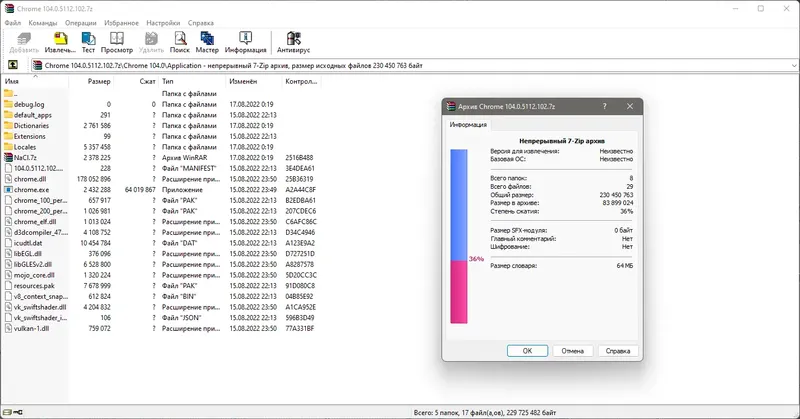800x419 pixels.
Task: Select the Dictionaries folder icon
Action: (8, 126)
